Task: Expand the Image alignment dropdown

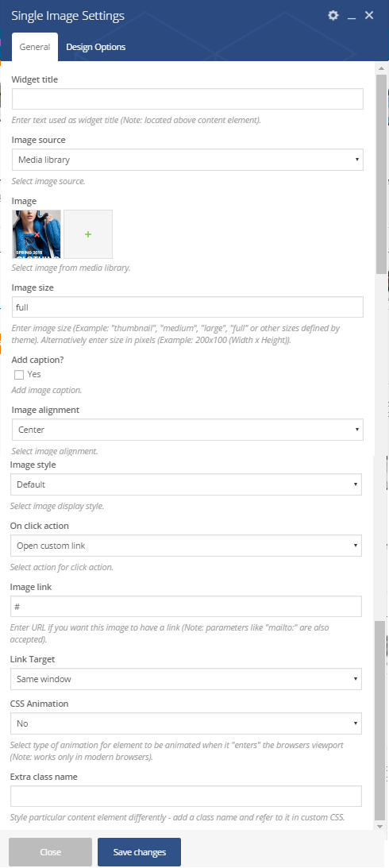Action: (x=187, y=430)
